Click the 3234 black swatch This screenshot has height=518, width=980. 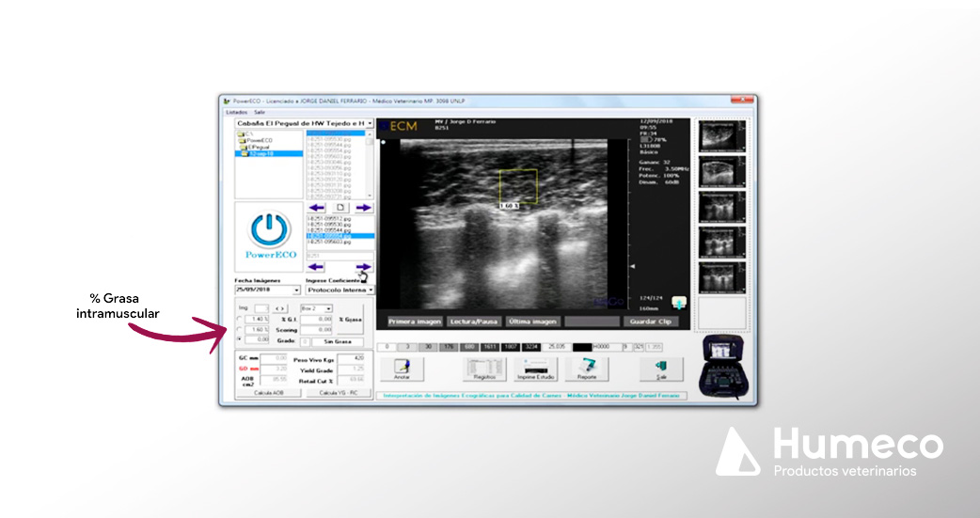pyautogui.click(x=530, y=347)
